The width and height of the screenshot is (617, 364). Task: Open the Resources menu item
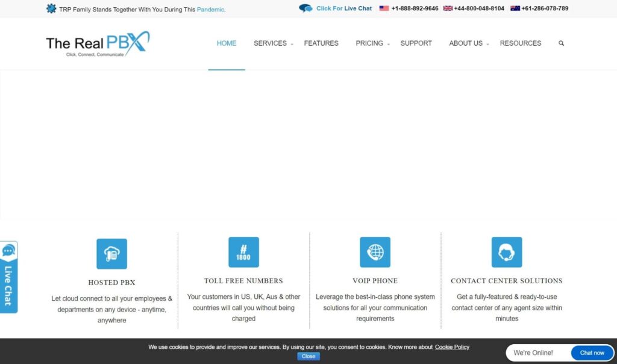tap(520, 43)
